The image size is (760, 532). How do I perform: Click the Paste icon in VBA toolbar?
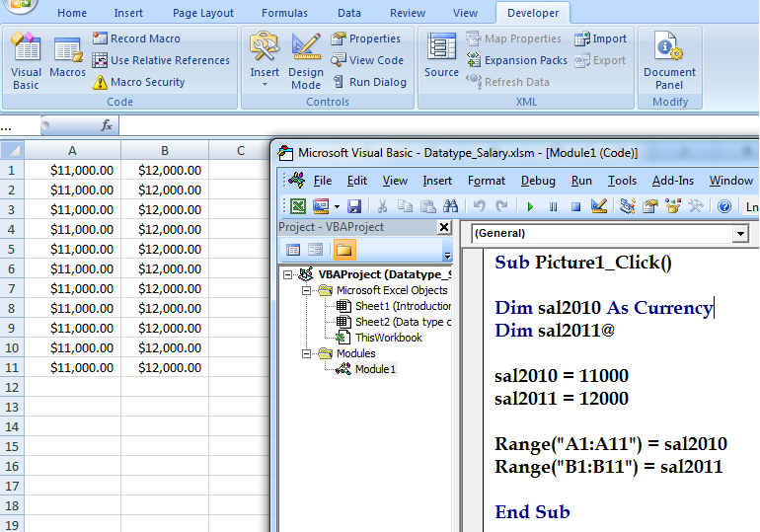427,206
